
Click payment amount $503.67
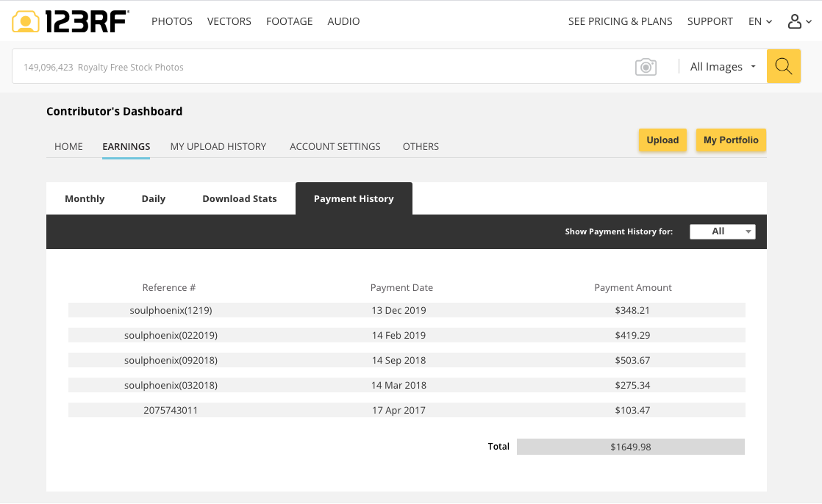(x=632, y=361)
